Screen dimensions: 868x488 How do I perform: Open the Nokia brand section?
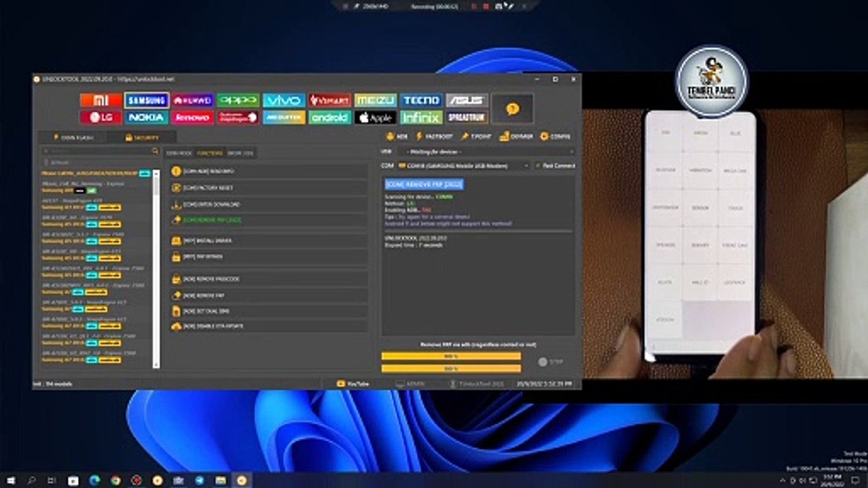point(146,117)
